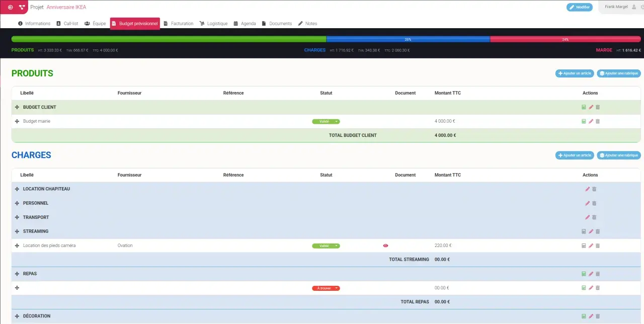This screenshot has width=644, height=324.
Task: Click the Budget mairie label
Action: tap(37, 121)
